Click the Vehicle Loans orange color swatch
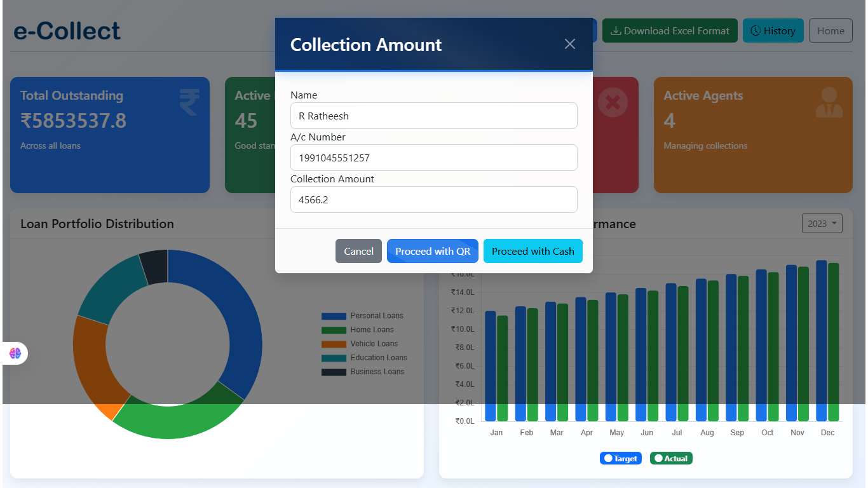 334,344
